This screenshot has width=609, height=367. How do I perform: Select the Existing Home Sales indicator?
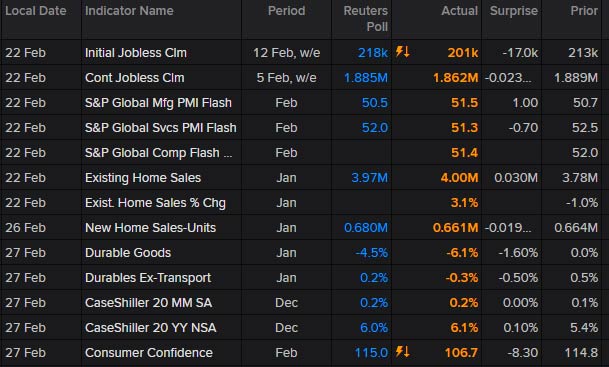pos(143,178)
